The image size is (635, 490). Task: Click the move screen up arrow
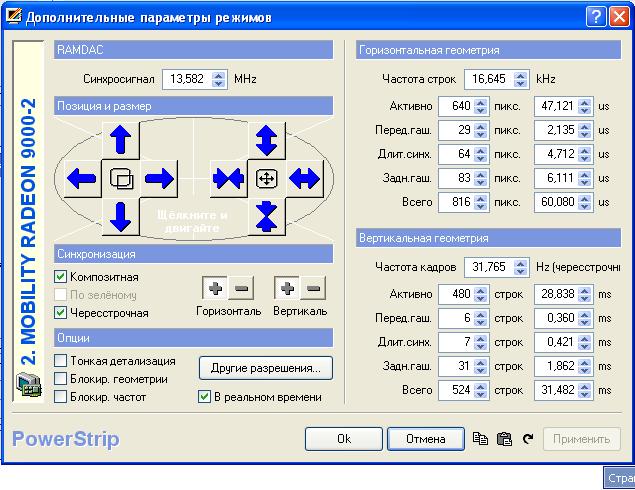tap(120, 139)
